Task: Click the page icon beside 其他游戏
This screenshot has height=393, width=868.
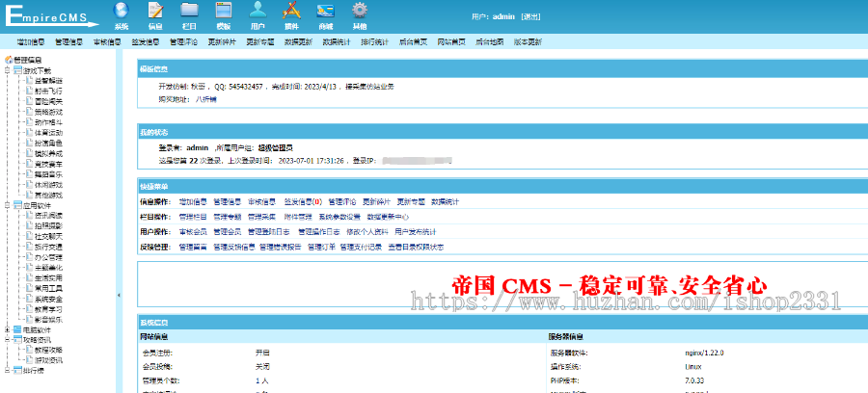Action: (29, 195)
